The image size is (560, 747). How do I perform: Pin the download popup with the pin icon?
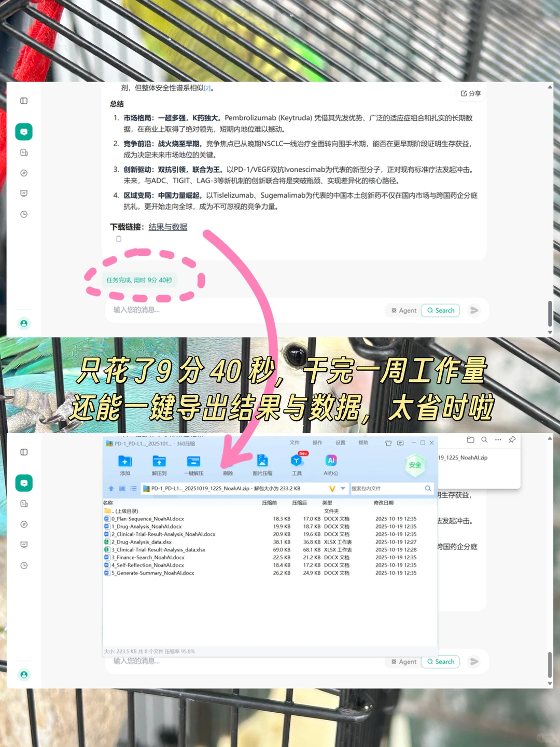point(512,439)
